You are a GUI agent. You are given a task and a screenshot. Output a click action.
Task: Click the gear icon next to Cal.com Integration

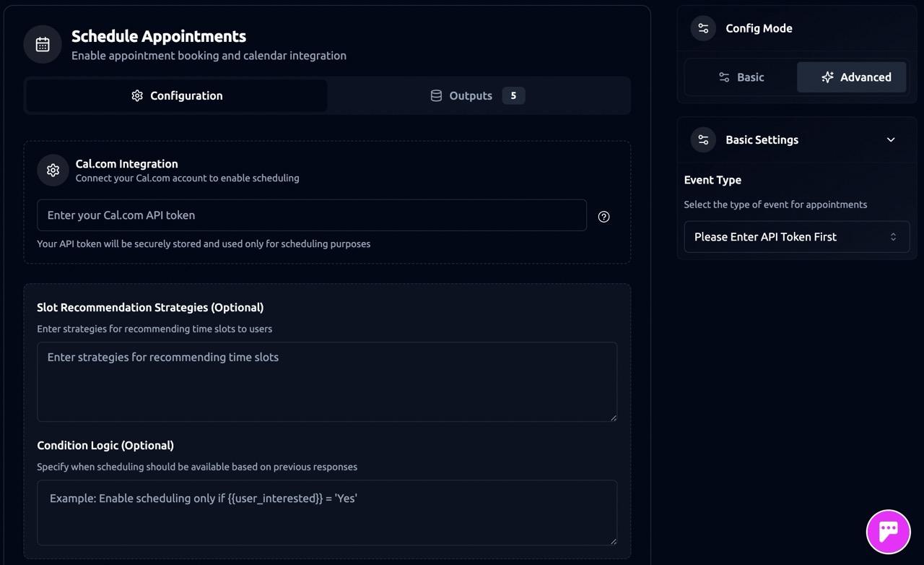click(x=53, y=171)
